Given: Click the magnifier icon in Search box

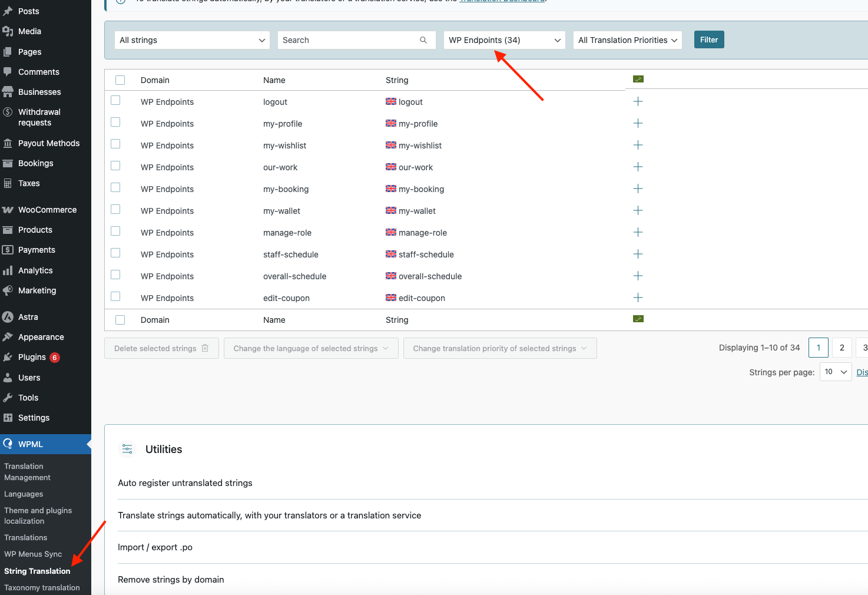Looking at the screenshot, I should click(423, 40).
